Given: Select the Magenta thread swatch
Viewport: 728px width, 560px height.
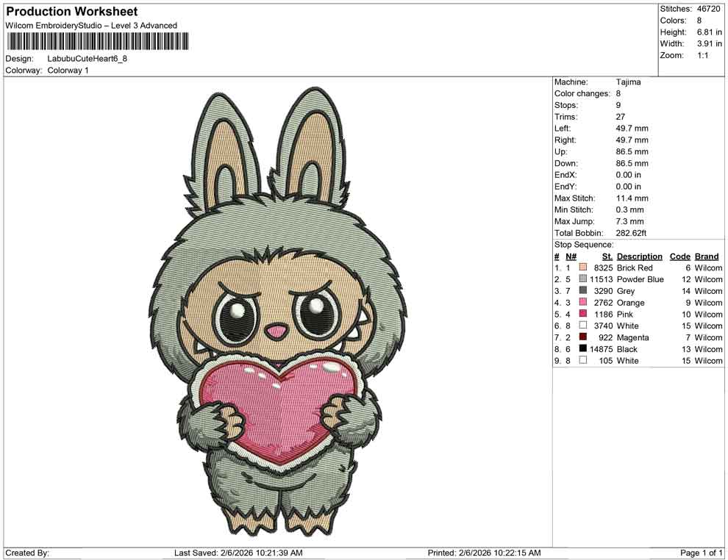Looking at the screenshot, I should coord(582,337).
